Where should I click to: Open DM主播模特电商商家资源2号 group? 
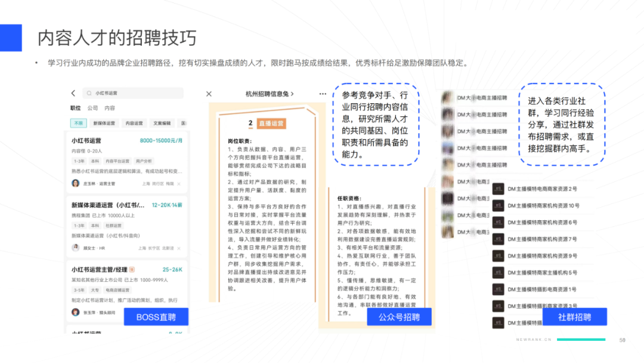pyautogui.click(x=542, y=189)
